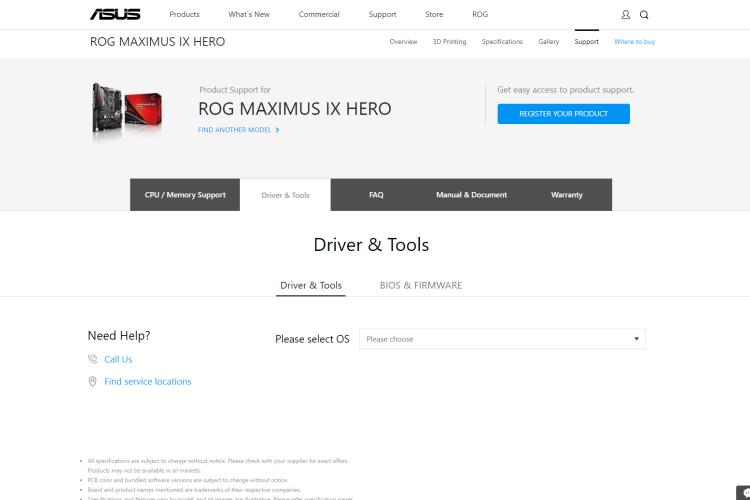Screen dimensions: 750x500
Task: Click the ASUS logo
Action: [115, 14]
